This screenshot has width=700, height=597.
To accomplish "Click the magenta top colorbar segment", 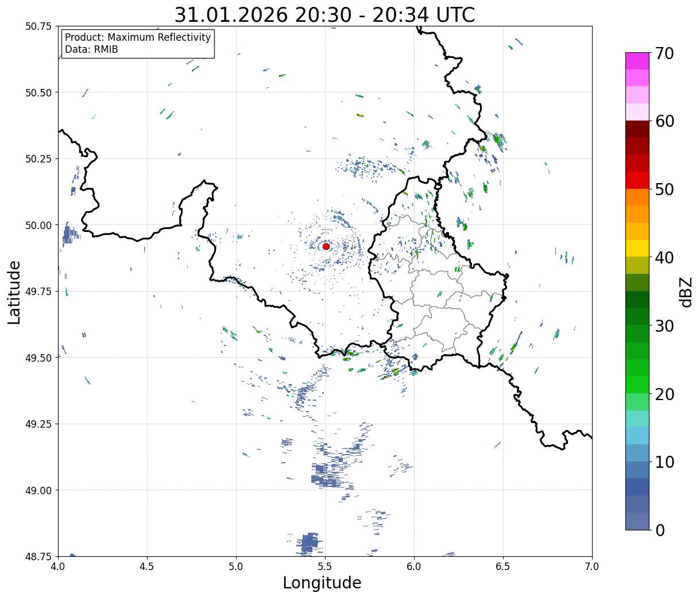I will [x=637, y=61].
